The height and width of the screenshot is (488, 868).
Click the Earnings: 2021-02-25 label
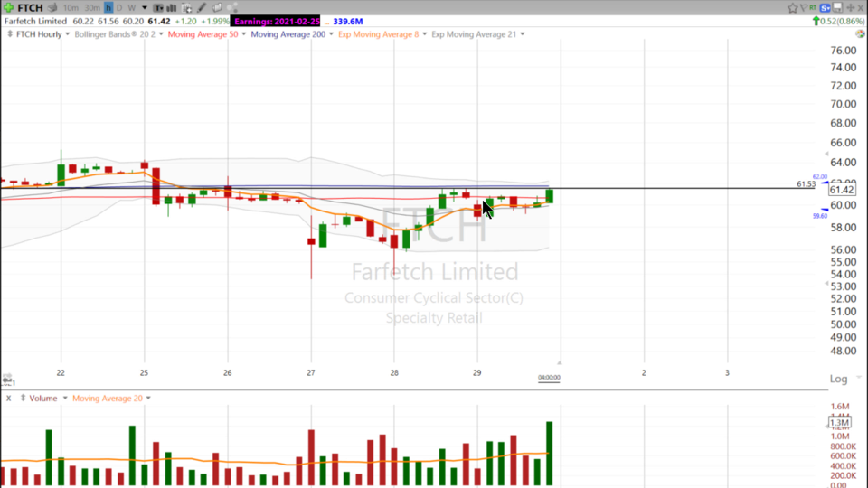coord(277,21)
